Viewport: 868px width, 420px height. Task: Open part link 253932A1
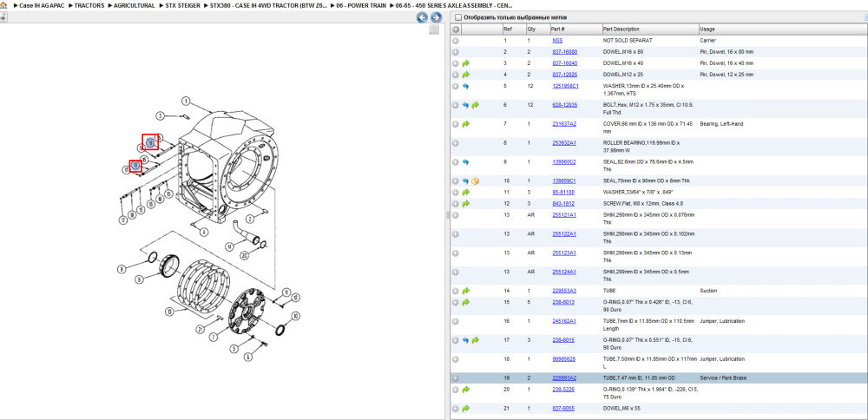[563, 143]
